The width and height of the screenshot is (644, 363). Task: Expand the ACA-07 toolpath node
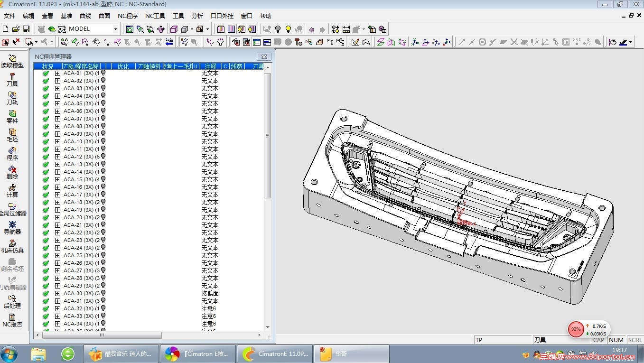(58, 119)
